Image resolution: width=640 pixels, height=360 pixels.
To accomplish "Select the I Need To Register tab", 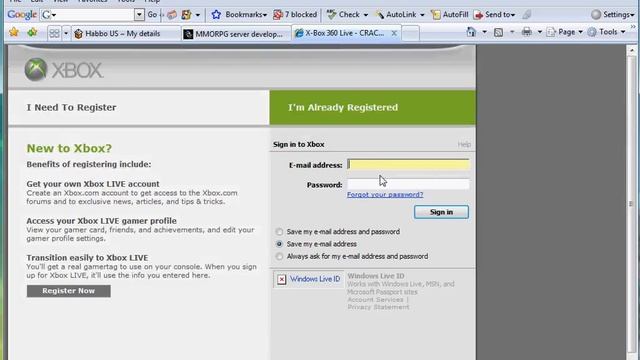I will click(x=139, y=108).
